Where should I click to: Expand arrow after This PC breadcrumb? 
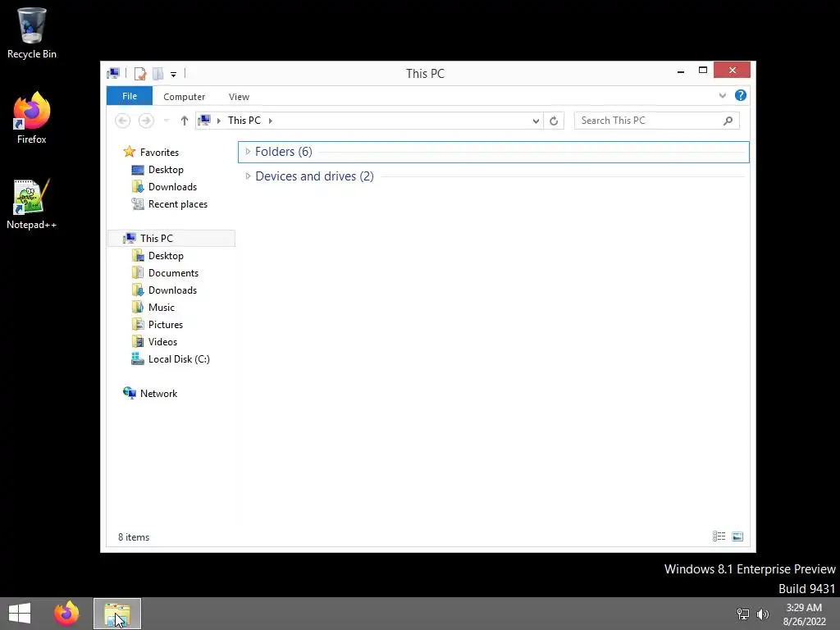(271, 121)
